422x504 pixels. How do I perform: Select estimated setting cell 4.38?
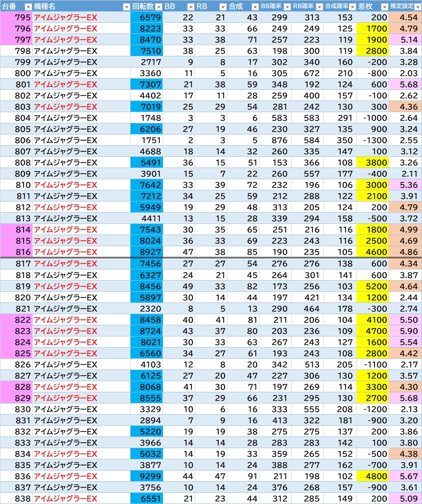pyautogui.click(x=405, y=454)
